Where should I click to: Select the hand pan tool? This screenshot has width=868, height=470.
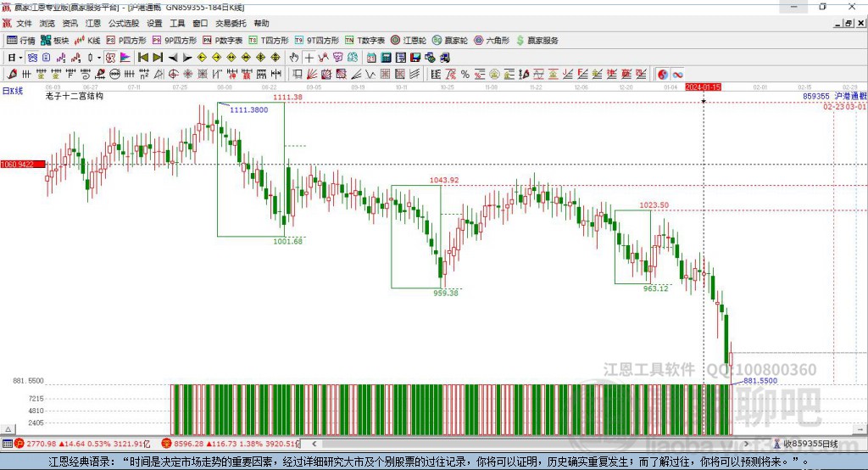pos(294,58)
